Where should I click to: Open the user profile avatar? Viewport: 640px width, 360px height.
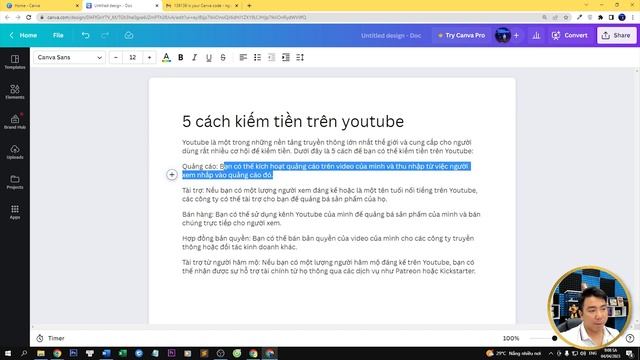502,36
